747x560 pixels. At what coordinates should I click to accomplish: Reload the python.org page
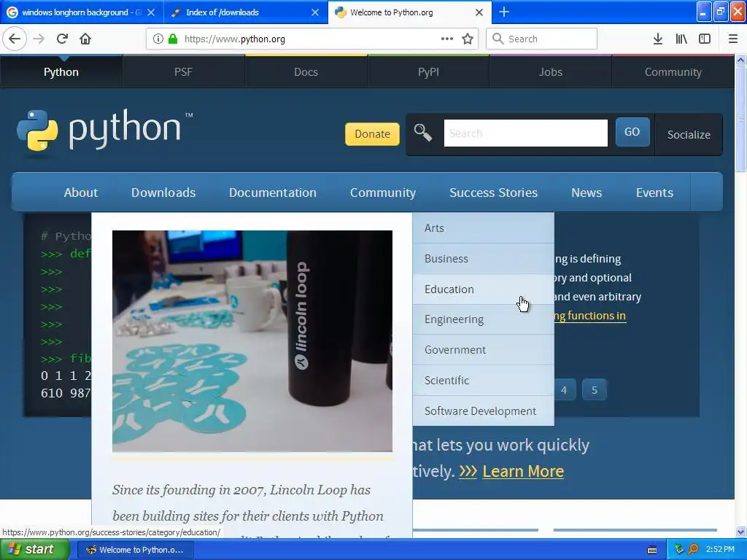[x=62, y=39]
